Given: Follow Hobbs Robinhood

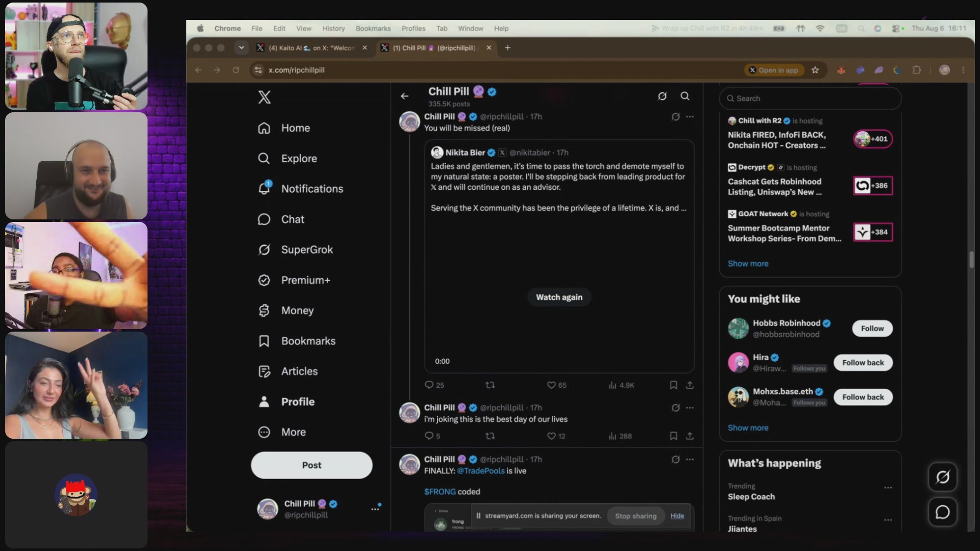Looking at the screenshot, I should coord(872,329).
